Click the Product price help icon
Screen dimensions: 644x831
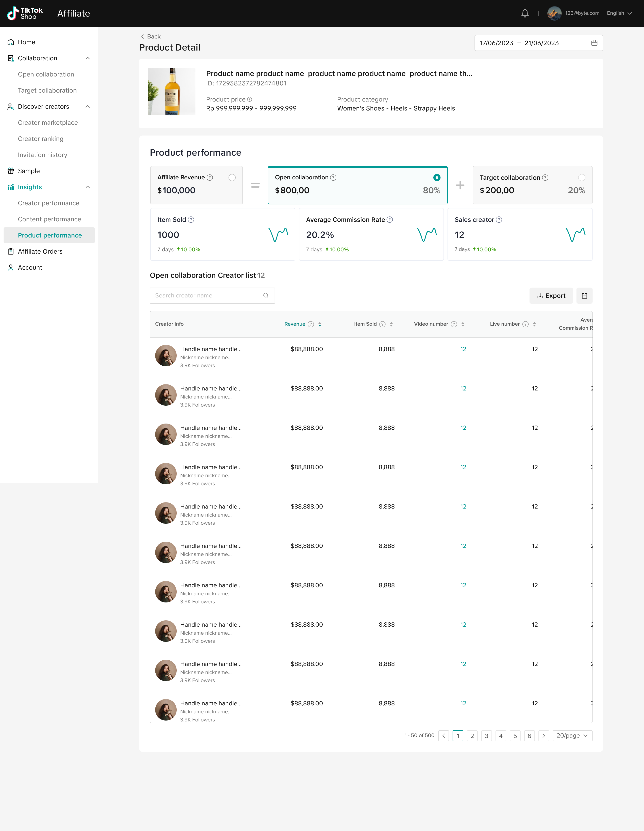pos(250,99)
